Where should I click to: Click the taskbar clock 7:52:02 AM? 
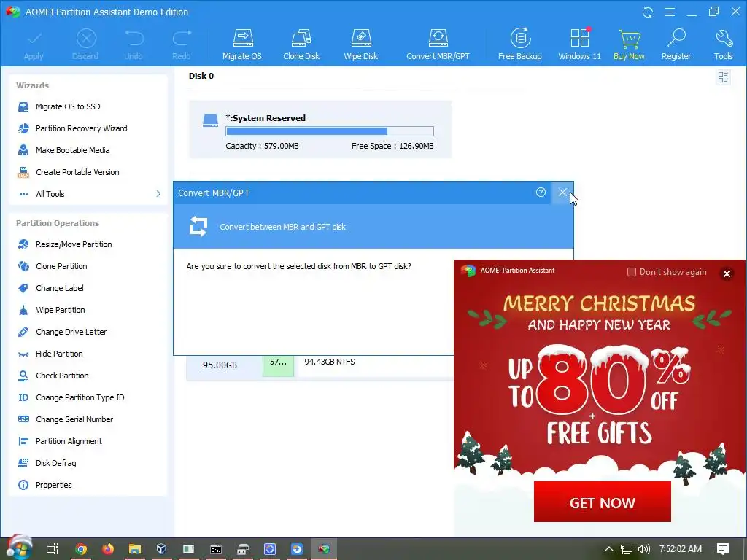681,549
